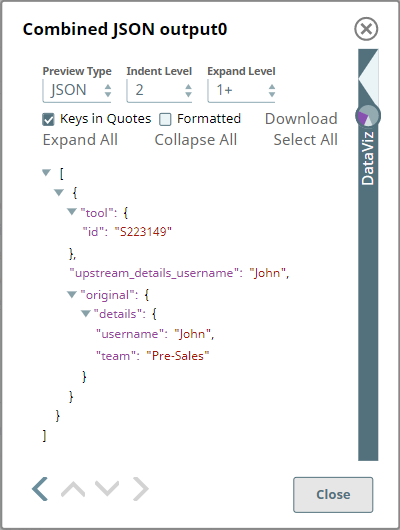This screenshot has width=400, height=530.
Task: Go to next document with right arrow
Action: pos(141,489)
